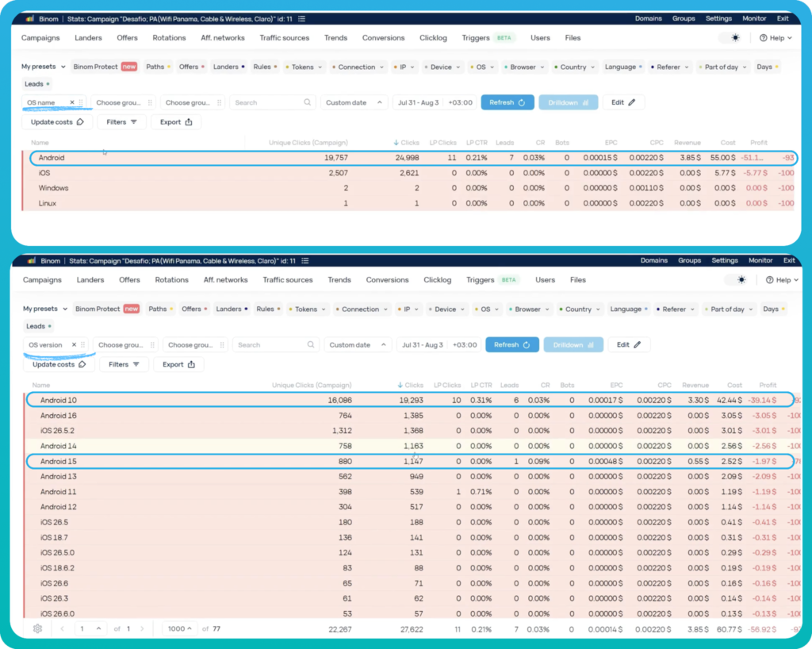
Task: Open Trends tab in bottom window
Action: 339,280
